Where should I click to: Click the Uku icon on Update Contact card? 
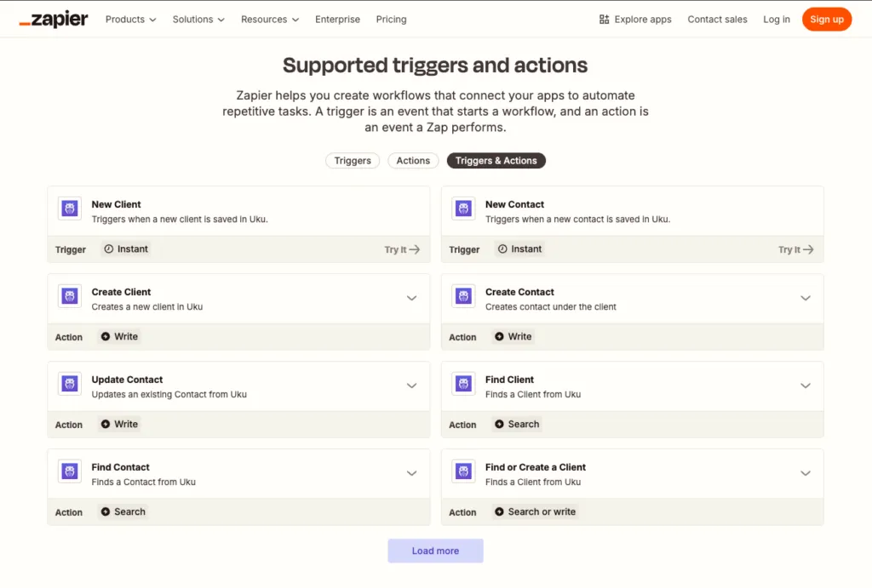pos(70,384)
